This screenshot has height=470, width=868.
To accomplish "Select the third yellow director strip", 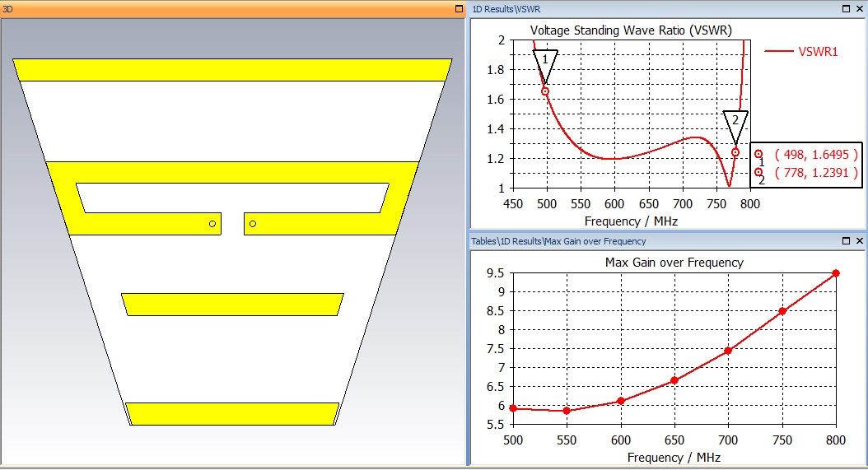I will coord(232,305).
